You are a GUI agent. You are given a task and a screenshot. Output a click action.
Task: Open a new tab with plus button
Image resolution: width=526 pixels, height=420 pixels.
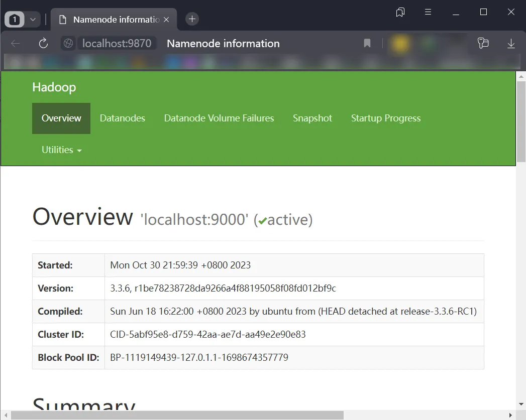(192, 19)
